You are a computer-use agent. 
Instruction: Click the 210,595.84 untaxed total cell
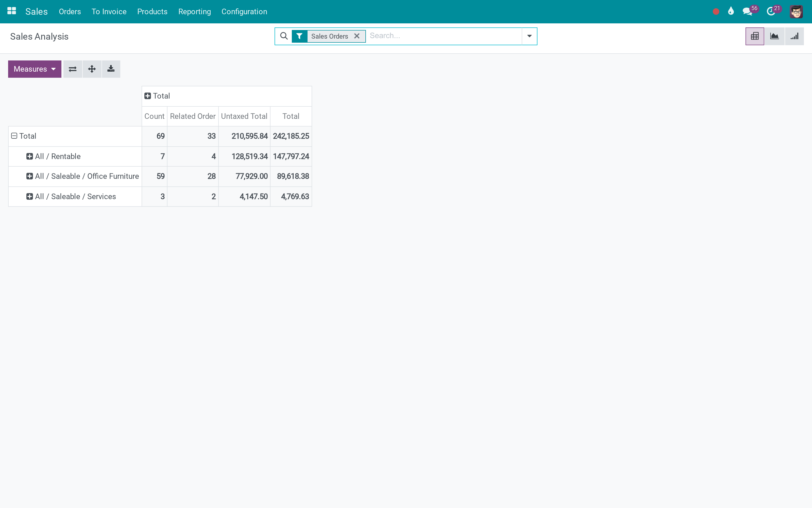coord(244,136)
